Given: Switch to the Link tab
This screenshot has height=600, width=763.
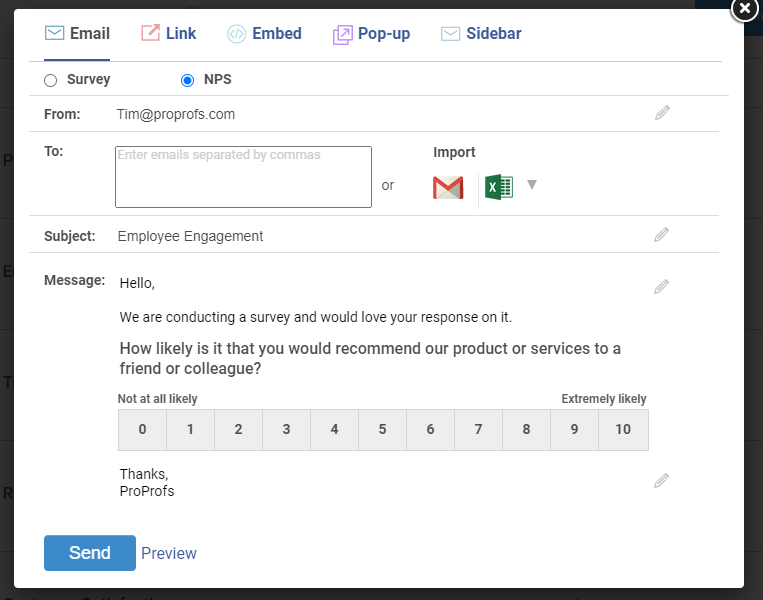Looking at the screenshot, I should pos(168,34).
